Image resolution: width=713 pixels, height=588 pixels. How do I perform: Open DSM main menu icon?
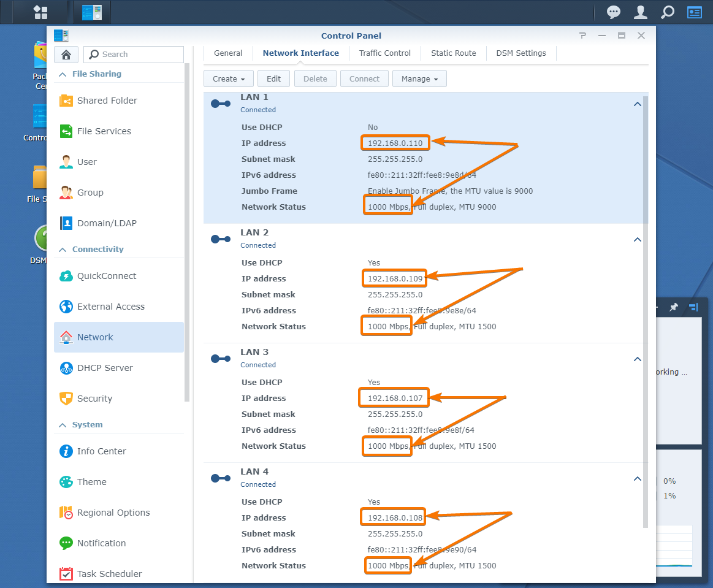click(x=40, y=12)
